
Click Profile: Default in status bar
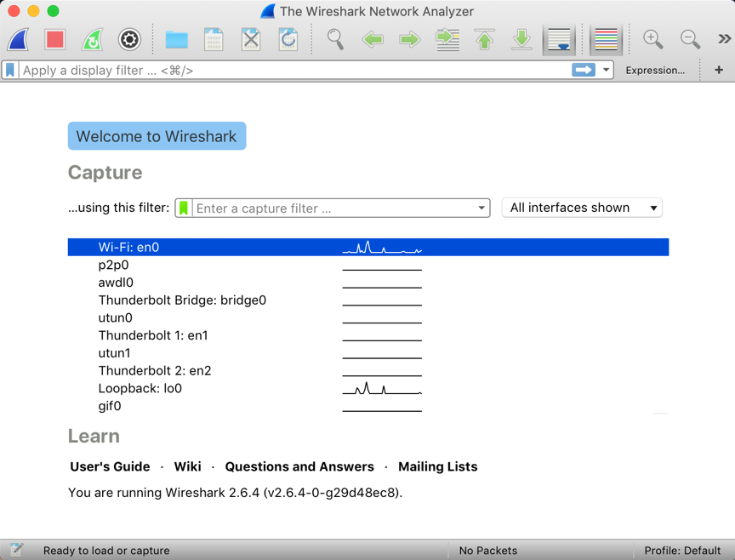[682, 551]
